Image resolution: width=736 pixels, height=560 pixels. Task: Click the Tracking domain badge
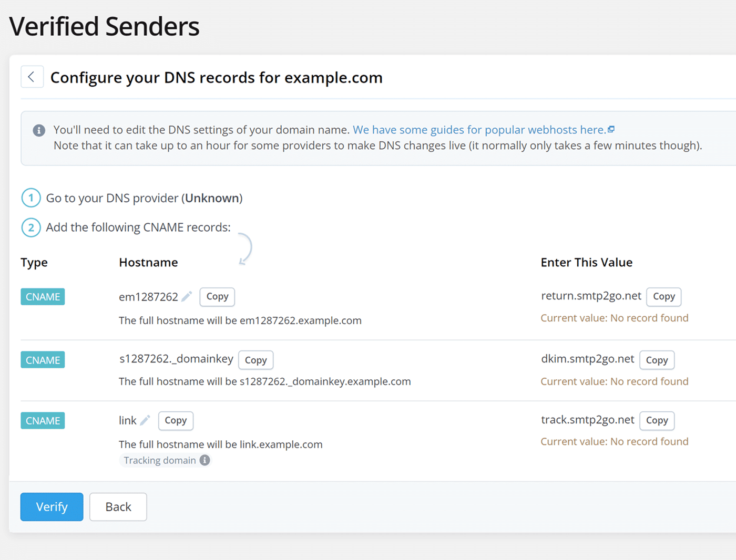click(x=160, y=460)
